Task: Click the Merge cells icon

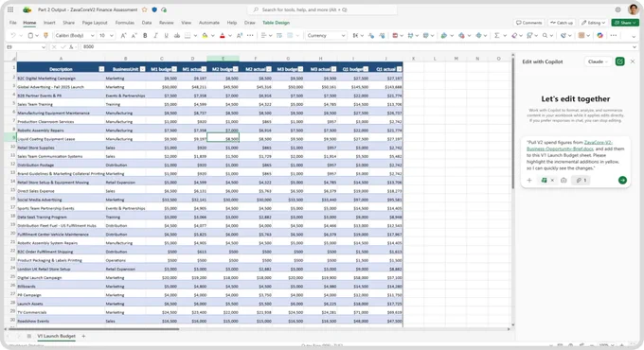Action: click(x=290, y=36)
